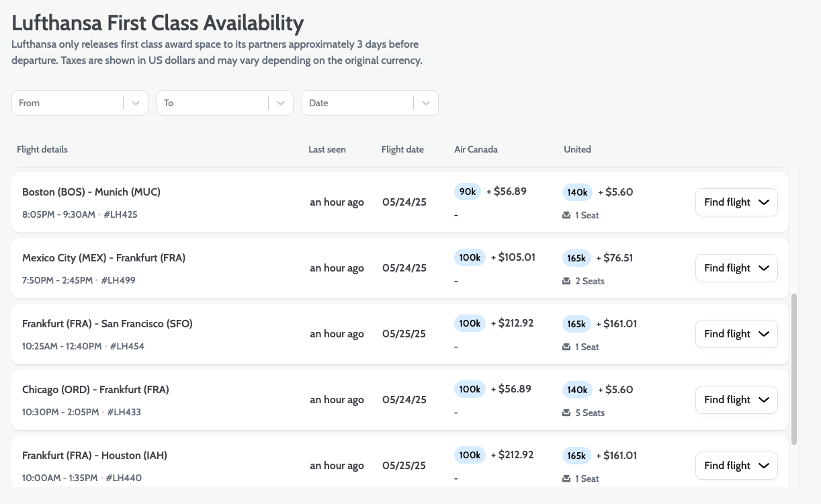Click the Air Canada column header
Image resolution: width=821 pixels, height=504 pixels.
click(476, 149)
